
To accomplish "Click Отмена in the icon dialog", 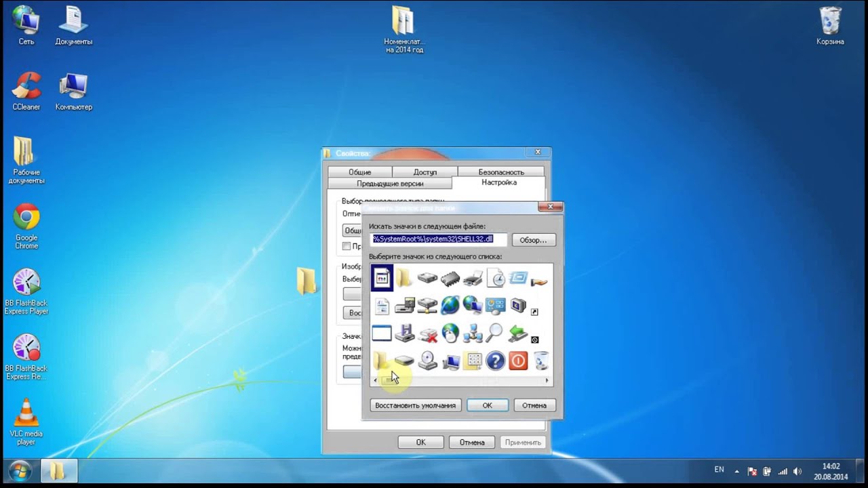I will pyautogui.click(x=534, y=405).
